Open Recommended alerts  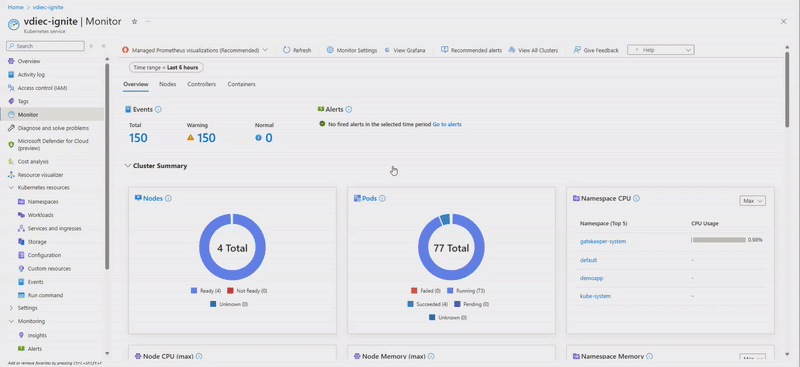(471, 50)
